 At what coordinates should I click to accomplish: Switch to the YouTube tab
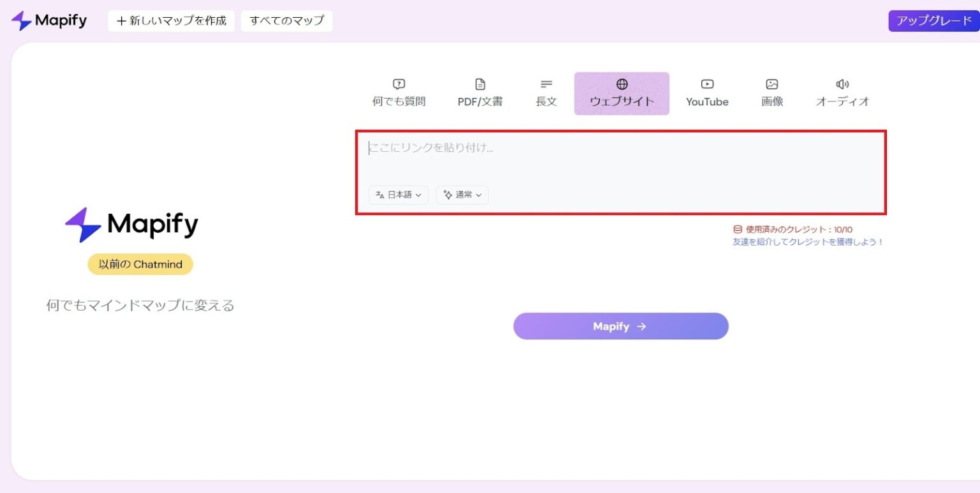tap(707, 93)
